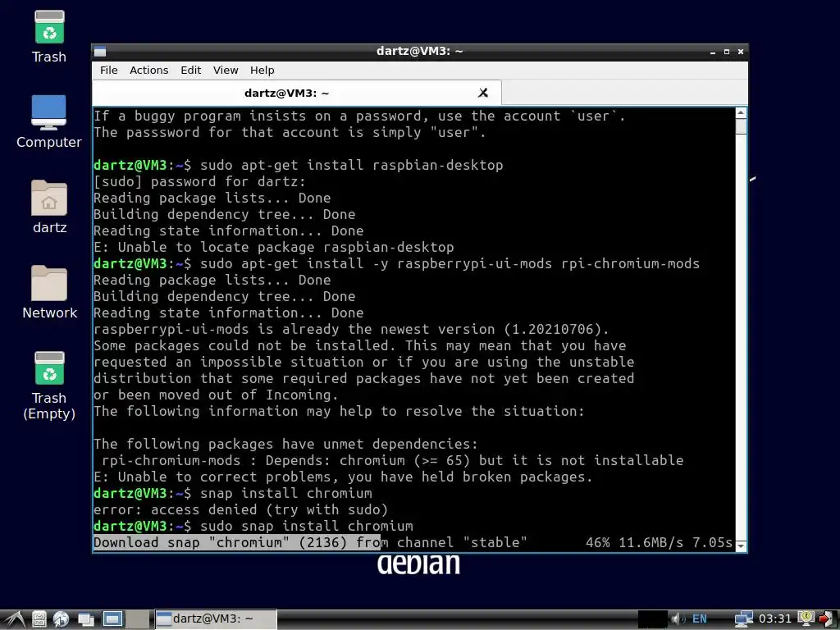The image size is (840, 630).
Task: Open the Computer desktop icon
Action: (x=48, y=122)
